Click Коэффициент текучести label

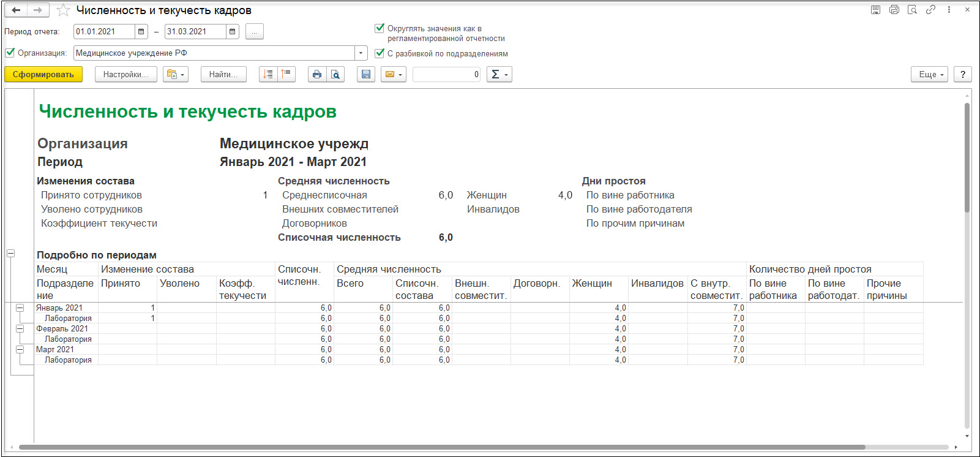point(99,223)
